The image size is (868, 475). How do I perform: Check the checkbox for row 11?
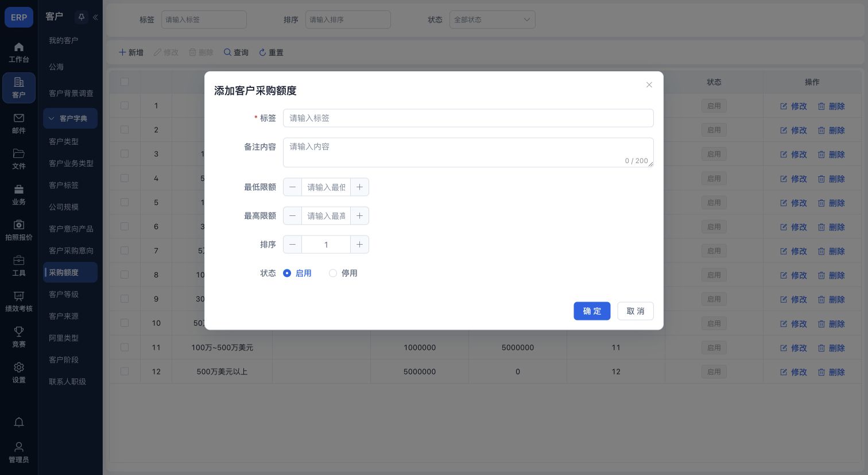coord(125,347)
